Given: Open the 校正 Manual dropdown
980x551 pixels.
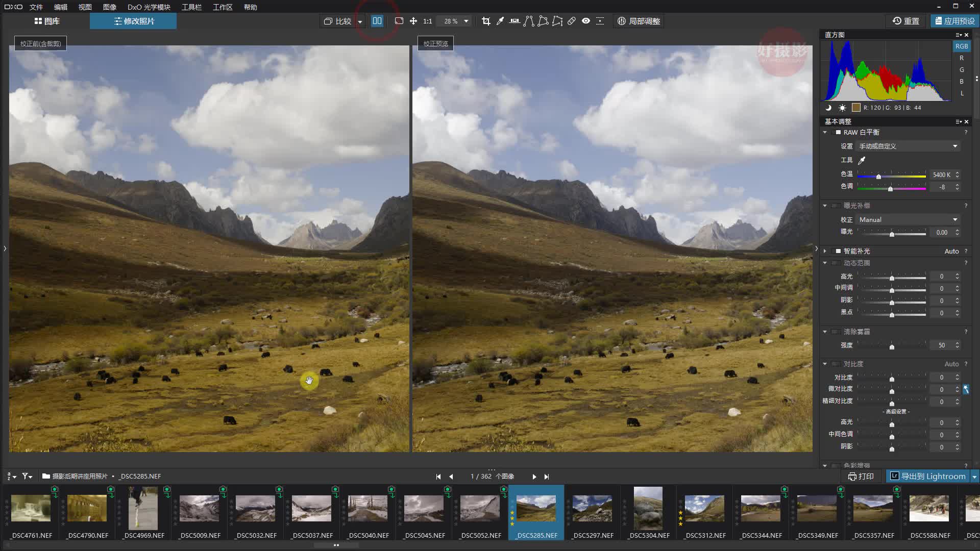Looking at the screenshot, I should [x=907, y=219].
